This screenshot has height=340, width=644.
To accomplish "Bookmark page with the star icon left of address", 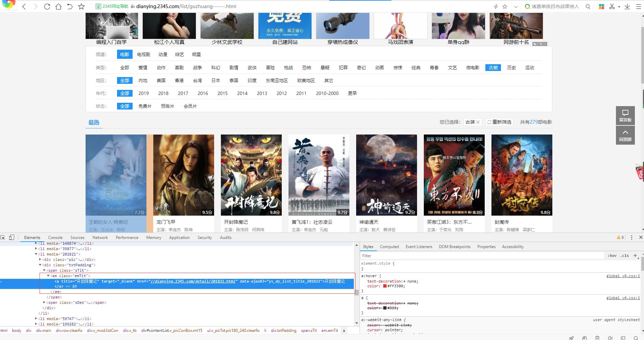I will (81, 6).
